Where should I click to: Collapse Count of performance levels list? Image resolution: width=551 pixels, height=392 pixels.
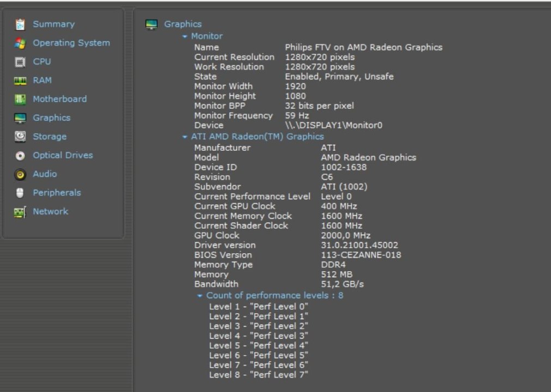click(200, 296)
